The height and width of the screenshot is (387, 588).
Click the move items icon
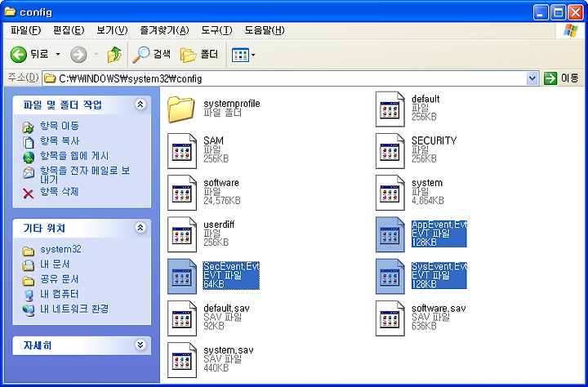[28, 127]
